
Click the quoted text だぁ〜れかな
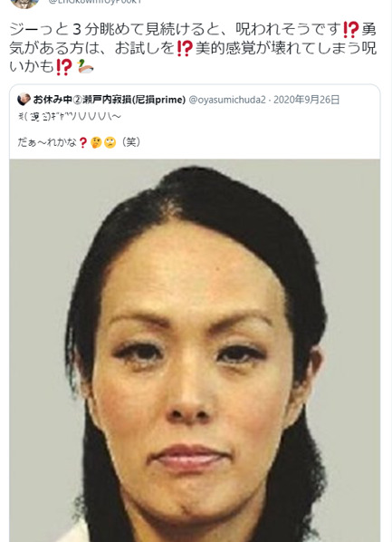[x=47, y=142]
